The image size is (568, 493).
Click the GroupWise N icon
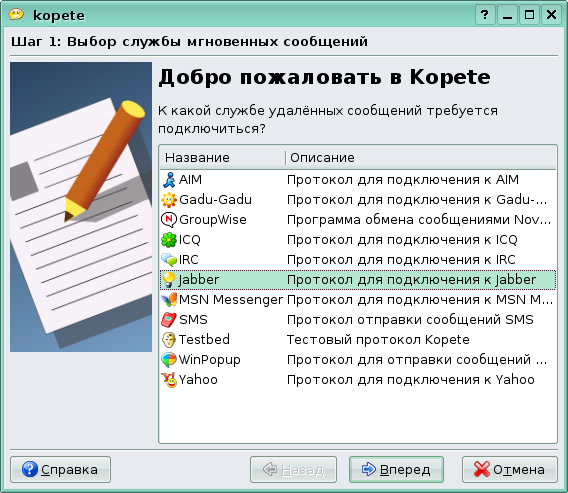click(169, 220)
